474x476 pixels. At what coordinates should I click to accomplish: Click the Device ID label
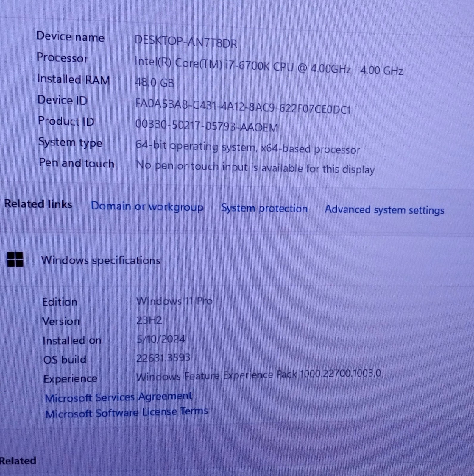(63, 100)
